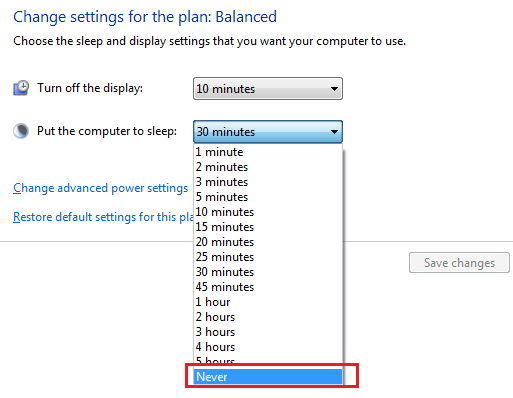Choose 1 minute in the sleep list

click(268, 152)
